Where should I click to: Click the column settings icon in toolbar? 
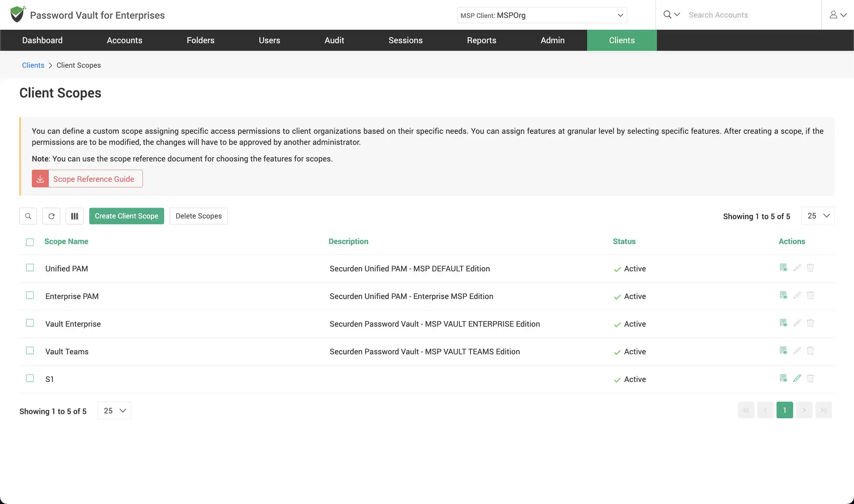(x=74, y=216)
